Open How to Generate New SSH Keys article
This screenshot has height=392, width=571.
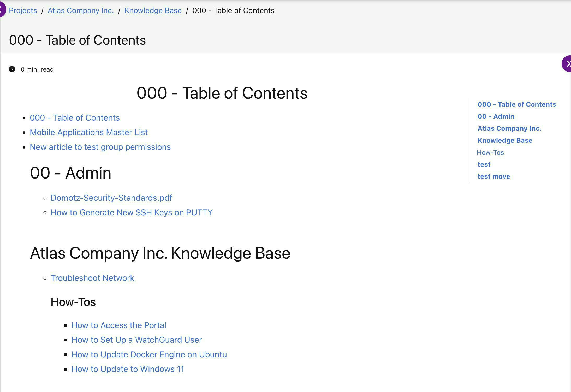point(132,212)
